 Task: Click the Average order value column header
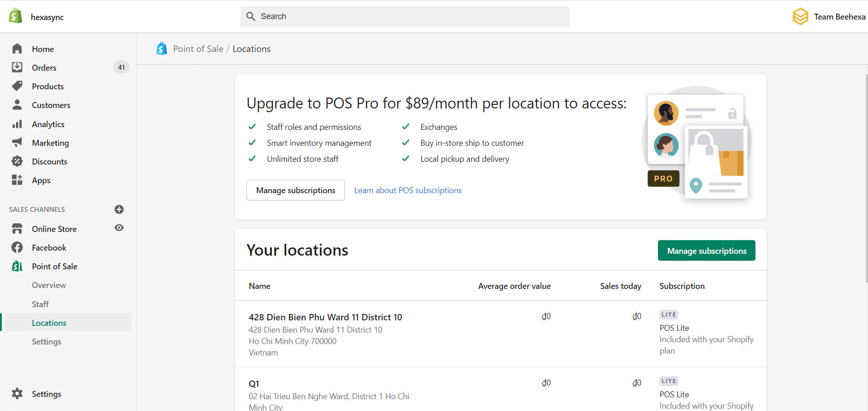(514, 286)
